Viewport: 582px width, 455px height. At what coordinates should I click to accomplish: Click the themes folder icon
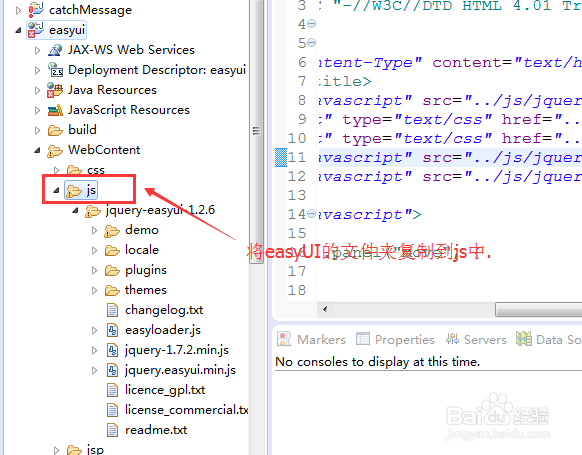[x=112, y=290]
